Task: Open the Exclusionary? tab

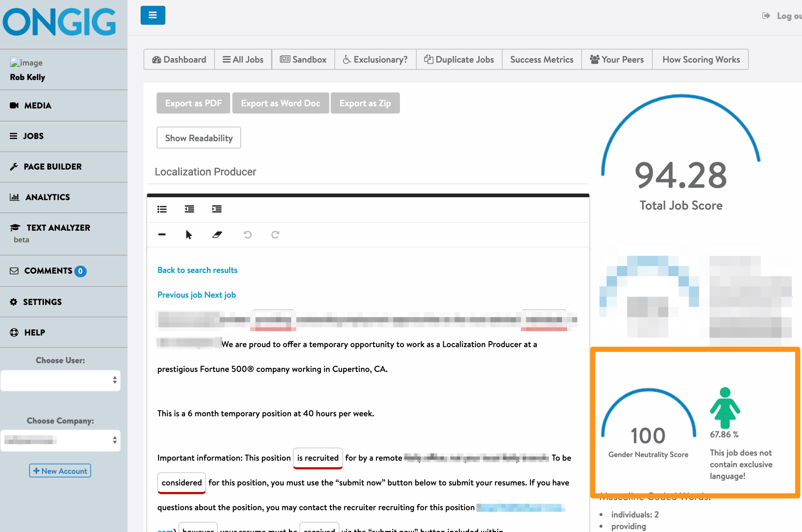Action: [x=375, y=59]
